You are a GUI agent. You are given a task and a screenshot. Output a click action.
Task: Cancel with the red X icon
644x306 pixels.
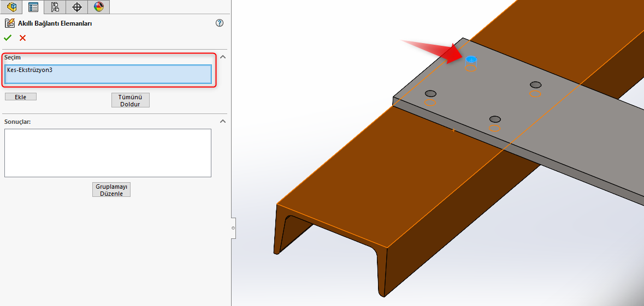[22, 38]
